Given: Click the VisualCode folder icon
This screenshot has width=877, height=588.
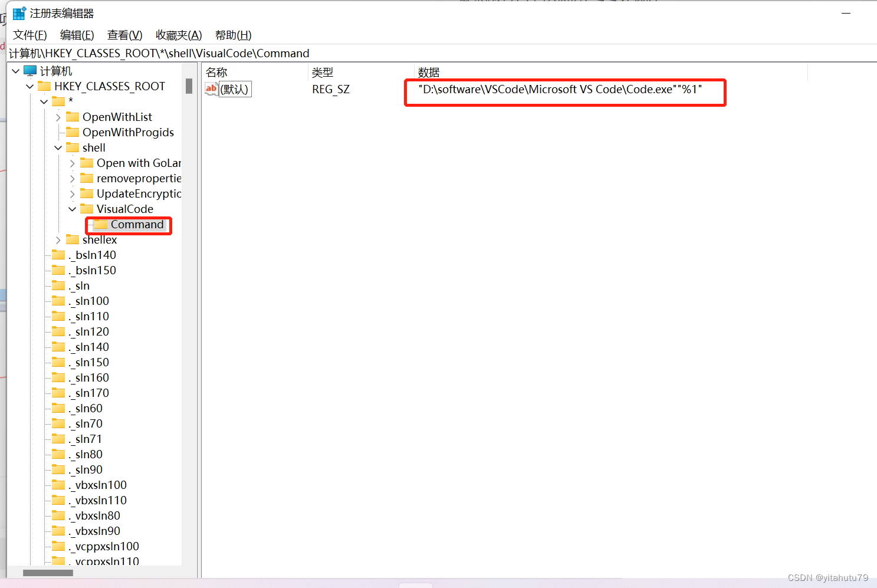Looking at the screenshot, I should pos(87,209).
